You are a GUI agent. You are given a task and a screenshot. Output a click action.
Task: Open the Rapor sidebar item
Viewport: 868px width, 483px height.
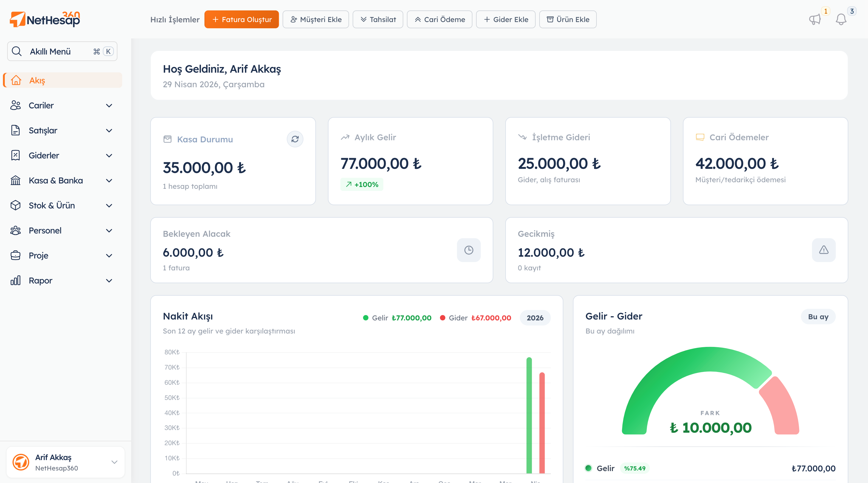click(63, 281)
